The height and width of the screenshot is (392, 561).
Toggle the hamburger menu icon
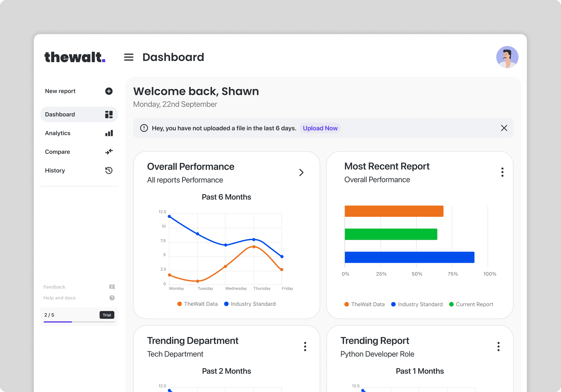[128, 57]
